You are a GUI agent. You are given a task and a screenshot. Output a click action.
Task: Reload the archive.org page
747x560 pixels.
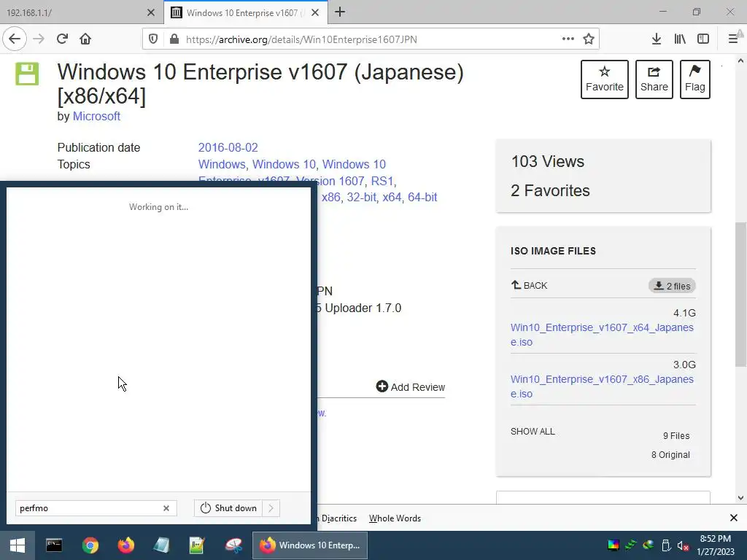click(x=62, y=39)
